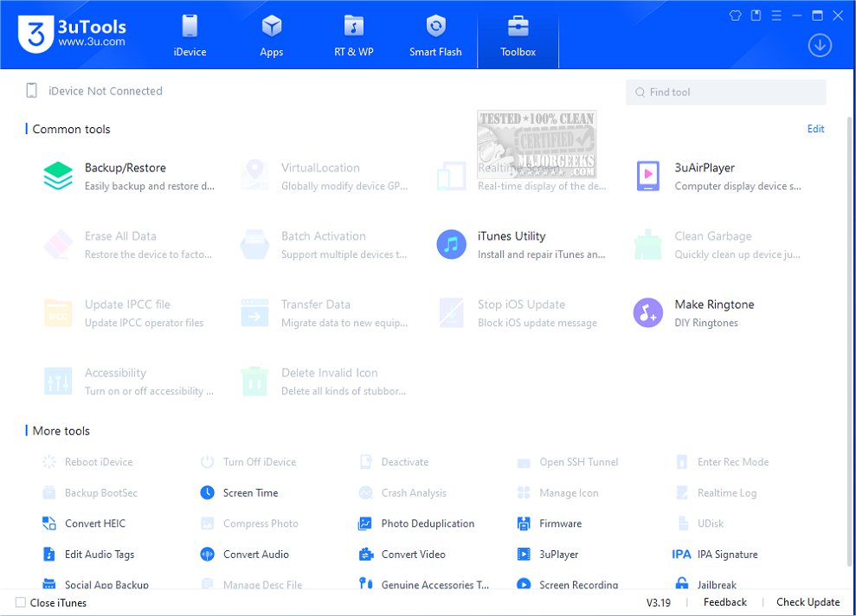856x616 pixels.
Task: Open the IPA Signature tool
Action: (714, 555)
